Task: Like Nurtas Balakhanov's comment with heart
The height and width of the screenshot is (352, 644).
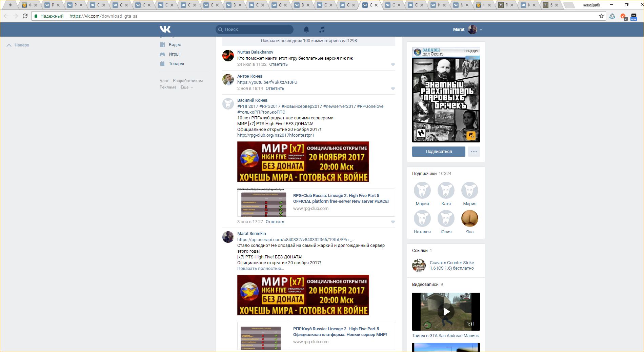Action: pos(393,64)
